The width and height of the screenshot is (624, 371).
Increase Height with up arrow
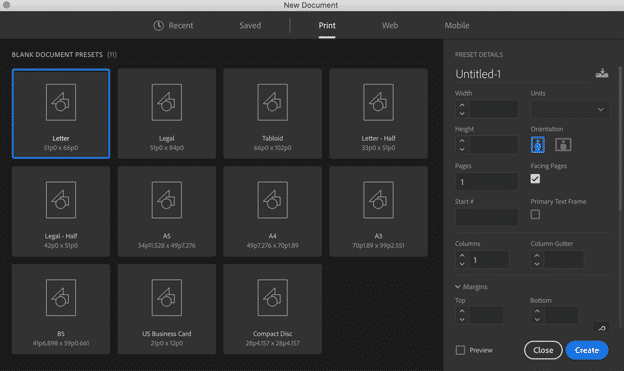pyautogui.click(x=462, y=141)
